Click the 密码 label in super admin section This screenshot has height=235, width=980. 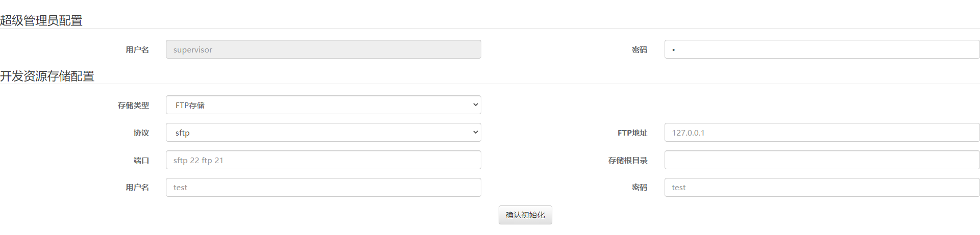point(640,49)
